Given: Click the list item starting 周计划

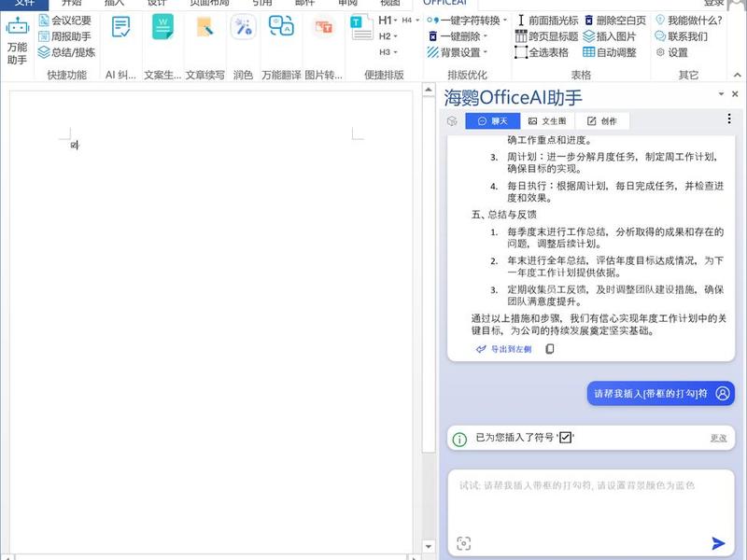Looking at the screenshot, I should coord(613,162).
